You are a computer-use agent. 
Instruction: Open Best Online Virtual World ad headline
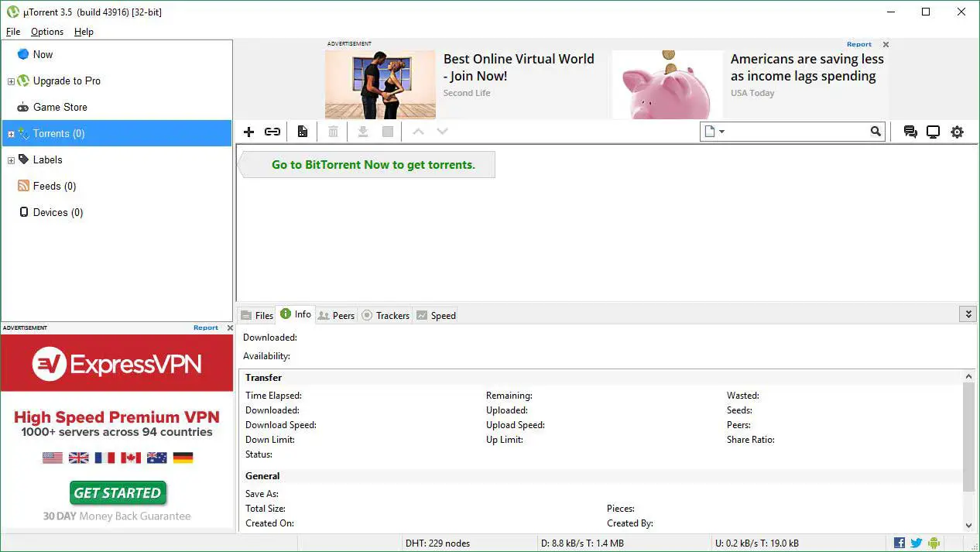[519, 67]
